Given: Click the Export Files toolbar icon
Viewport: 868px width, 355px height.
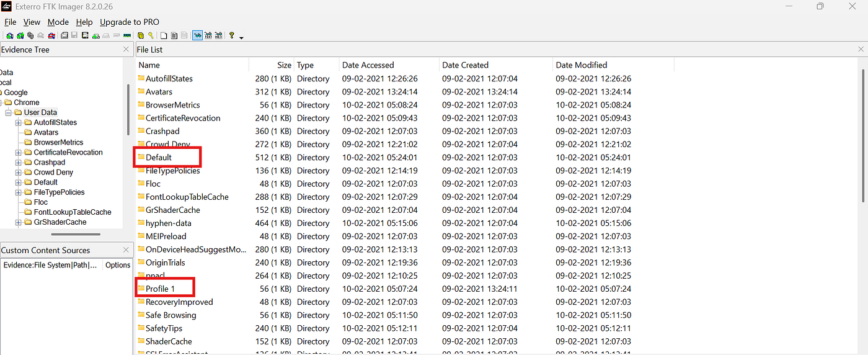Looking at the screenshot, I should 163,35.
